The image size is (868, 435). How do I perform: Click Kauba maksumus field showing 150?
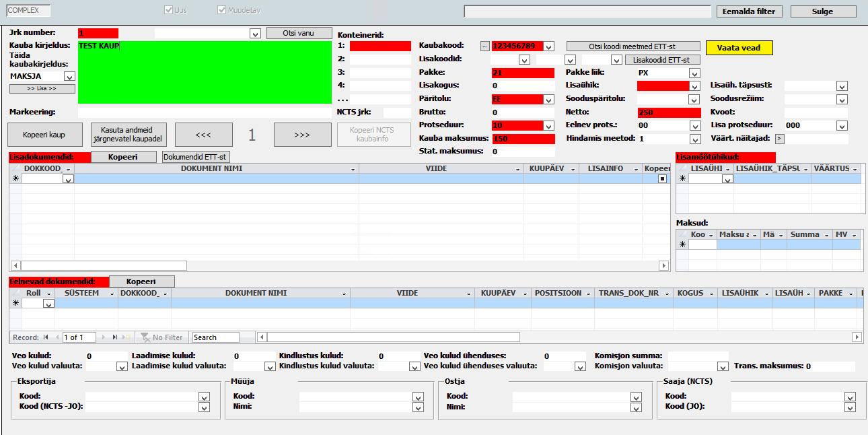click(523, 139)
